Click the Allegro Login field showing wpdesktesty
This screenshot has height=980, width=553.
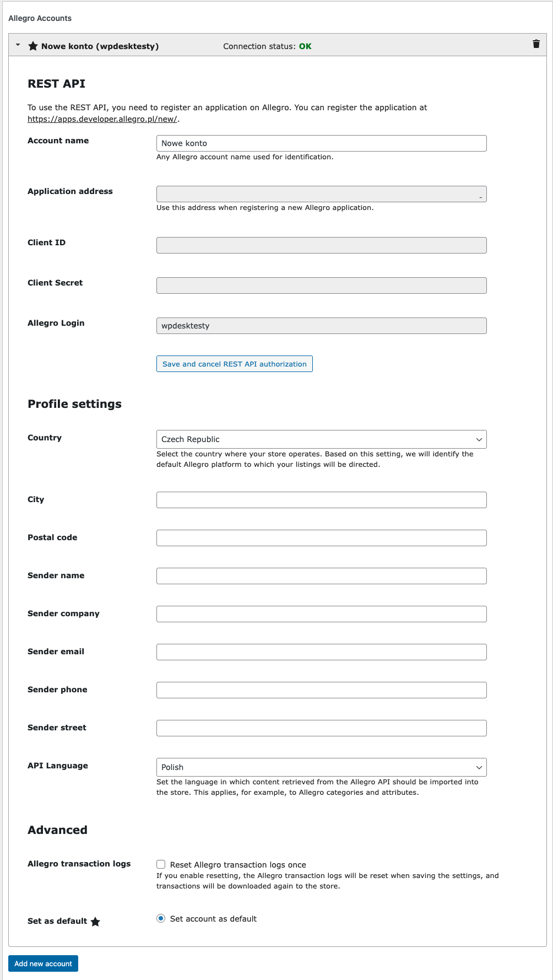(x=321, y=326)
